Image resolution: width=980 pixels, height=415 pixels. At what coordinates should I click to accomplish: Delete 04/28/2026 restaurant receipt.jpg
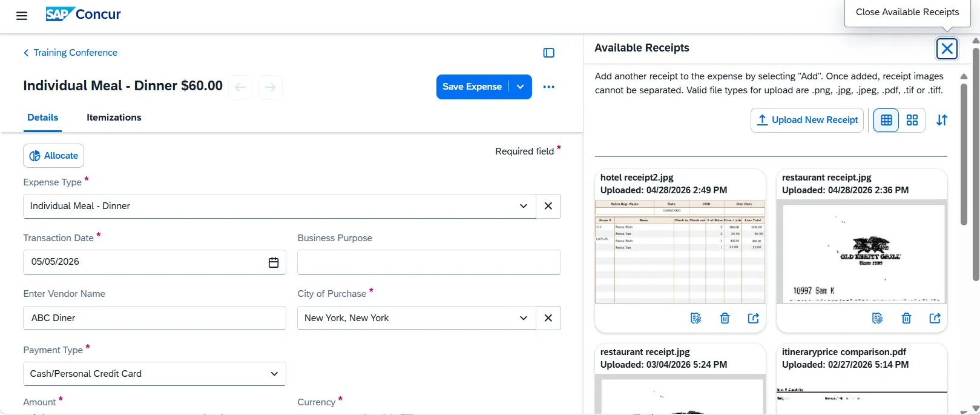(x=906, y=318)
